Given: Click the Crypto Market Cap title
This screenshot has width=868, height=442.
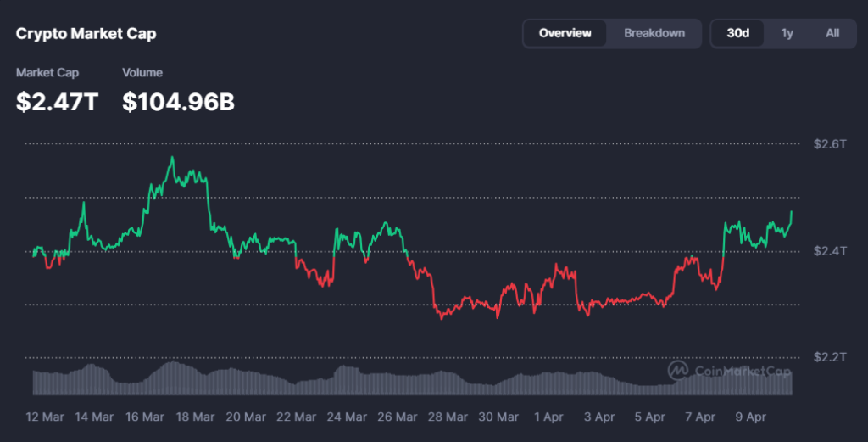Looking at the screenshot, I should (86, 34).
